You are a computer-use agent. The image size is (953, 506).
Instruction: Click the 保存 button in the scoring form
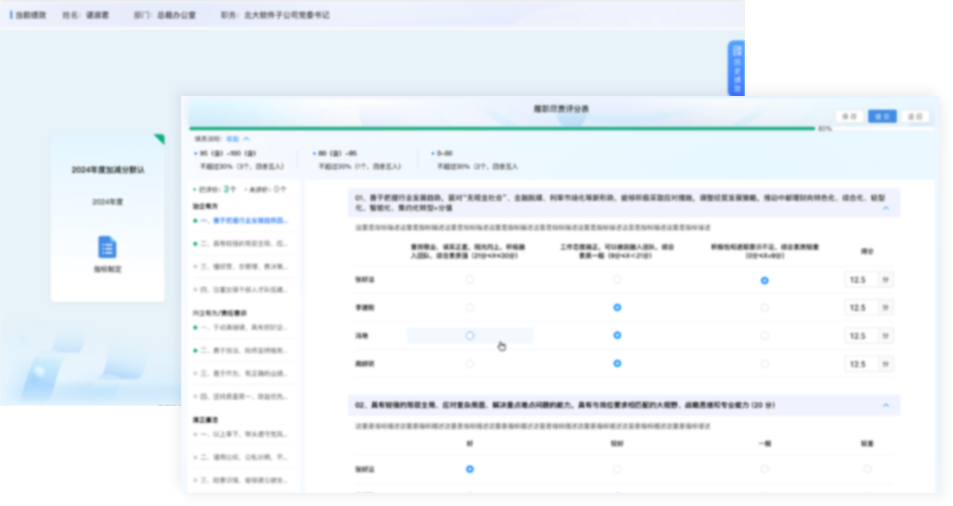(x=850, y=116)
